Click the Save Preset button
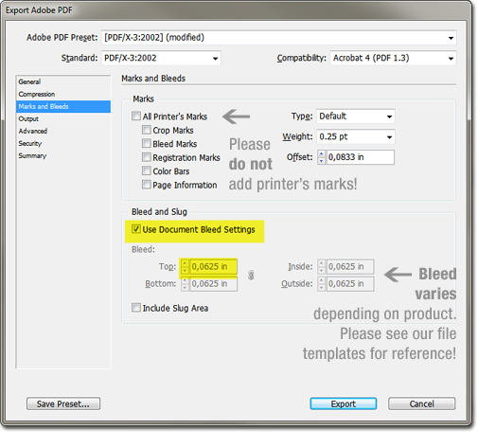Viewport: 478px width, 448px height. pos(63,403)
